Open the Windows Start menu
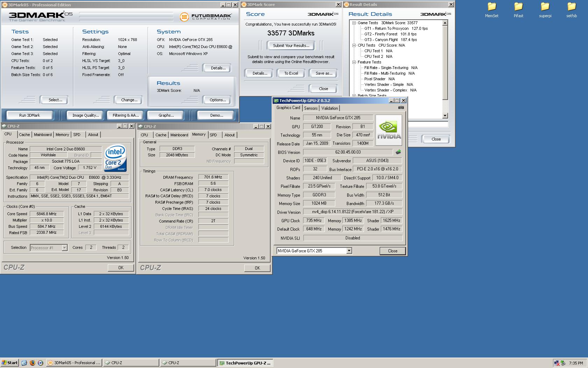 (10, 363)
